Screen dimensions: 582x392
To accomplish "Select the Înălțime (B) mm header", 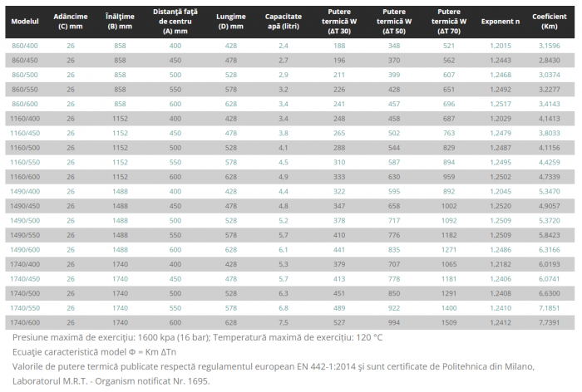I will pyautogui.click(x=120, y=18).
